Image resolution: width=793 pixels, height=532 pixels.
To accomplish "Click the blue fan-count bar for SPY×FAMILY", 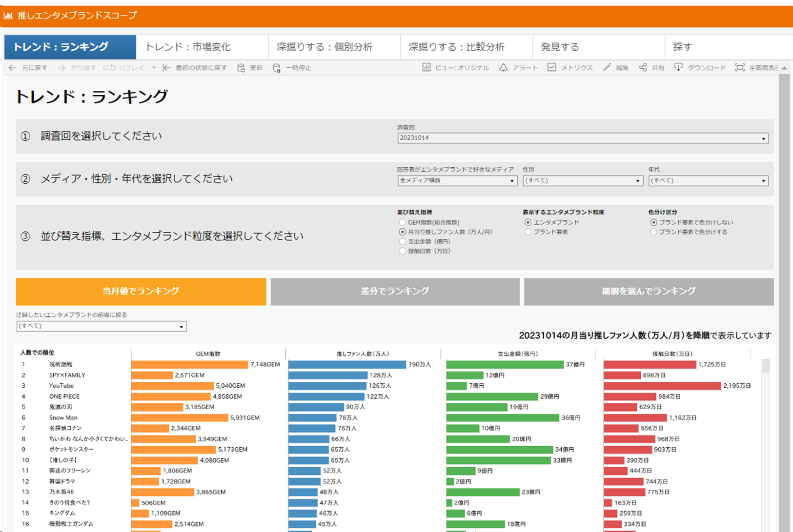I will click(x=328, y=375).
